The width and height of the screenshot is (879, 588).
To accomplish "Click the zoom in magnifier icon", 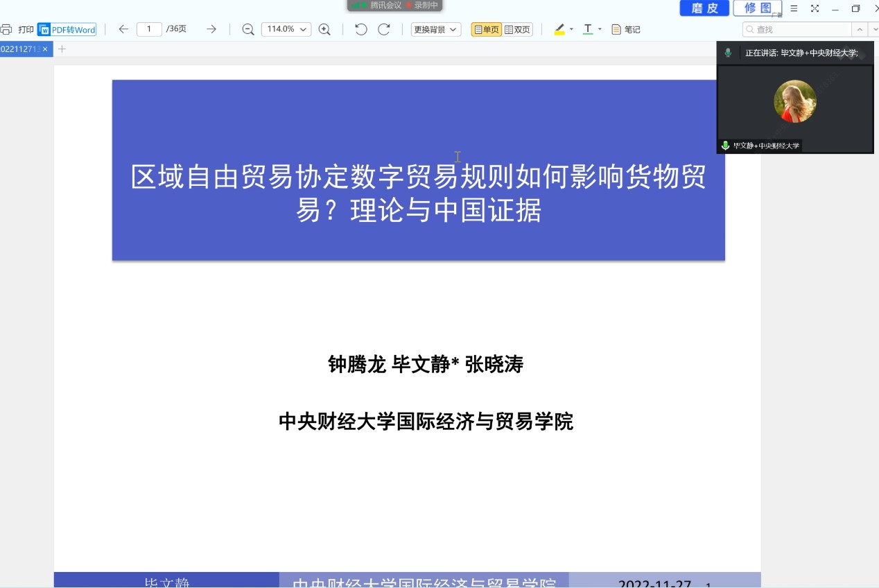I will [324, 29].
